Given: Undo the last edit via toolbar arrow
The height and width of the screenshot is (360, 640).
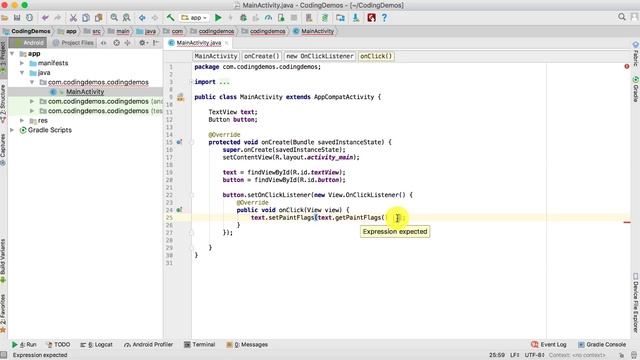Looking at the screenshot, I should (x=45, y=18).
